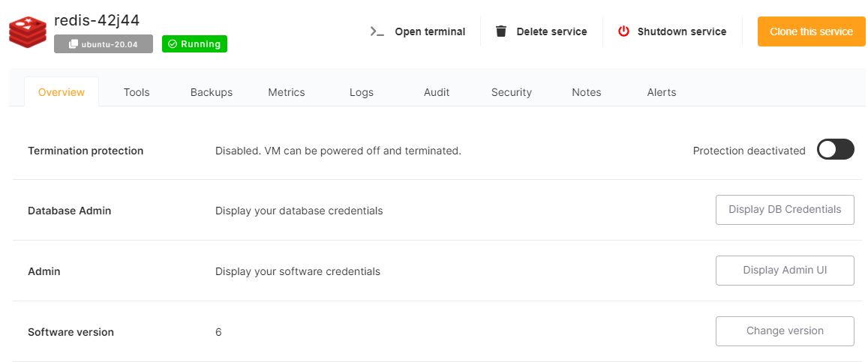Click the terminal prompt icon
The image size is (868, 362).
(377, 31)
